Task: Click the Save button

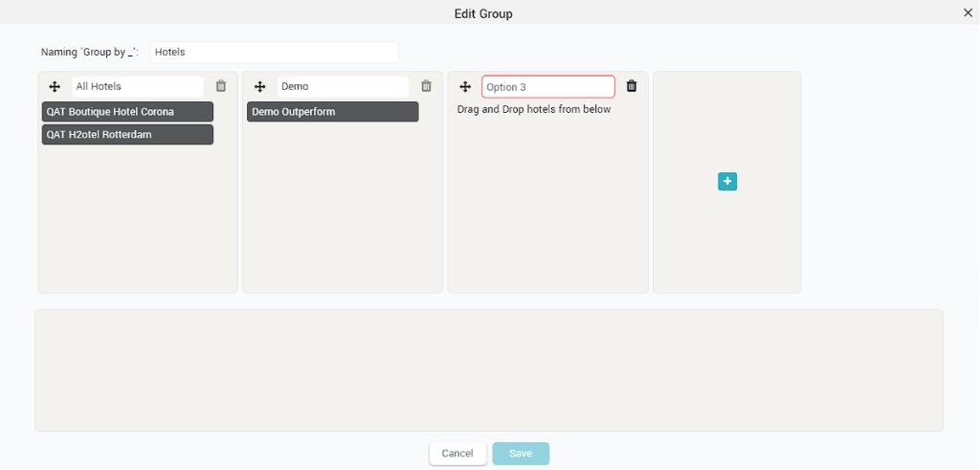Action: pyautogui.click(x=521, y=454)
